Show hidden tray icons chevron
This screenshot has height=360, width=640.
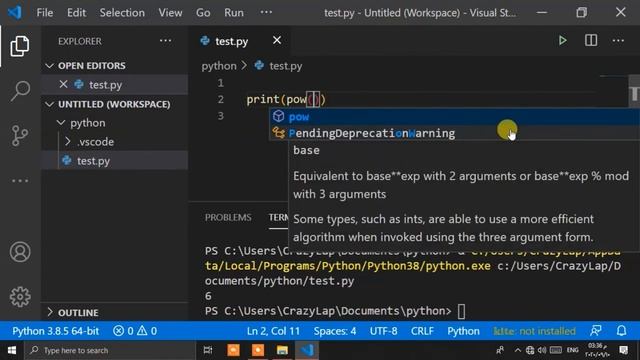(518, 350)
